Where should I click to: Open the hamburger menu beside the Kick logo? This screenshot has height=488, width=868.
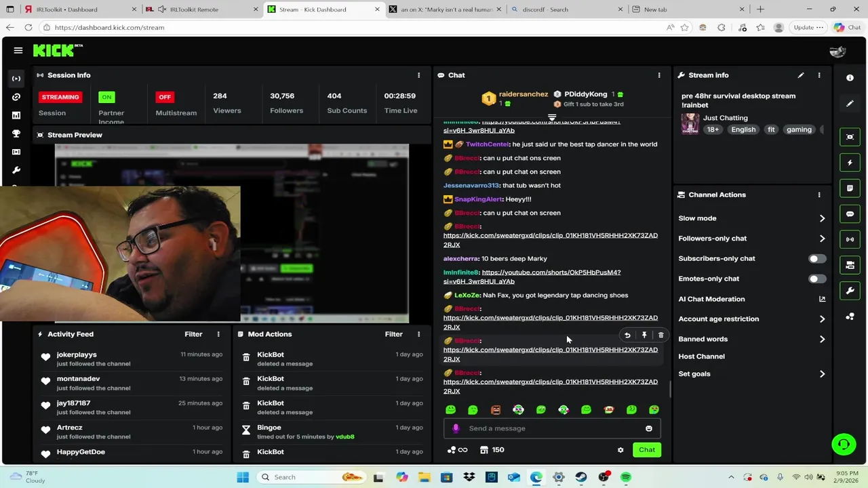[18, 50]
